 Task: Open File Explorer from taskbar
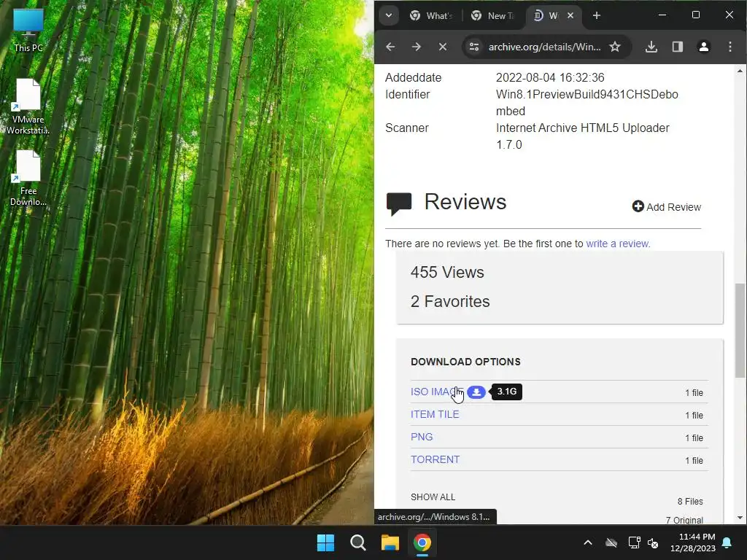[x=390, y=542]
